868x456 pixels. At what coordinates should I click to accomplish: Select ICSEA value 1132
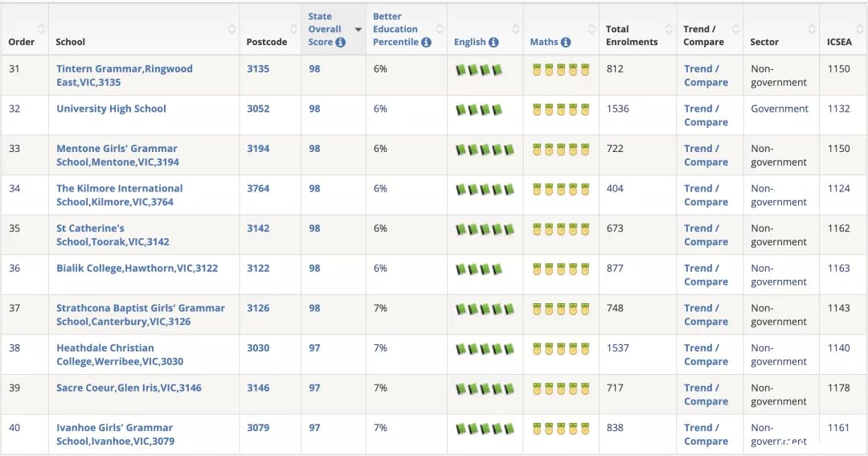[838, 109]
